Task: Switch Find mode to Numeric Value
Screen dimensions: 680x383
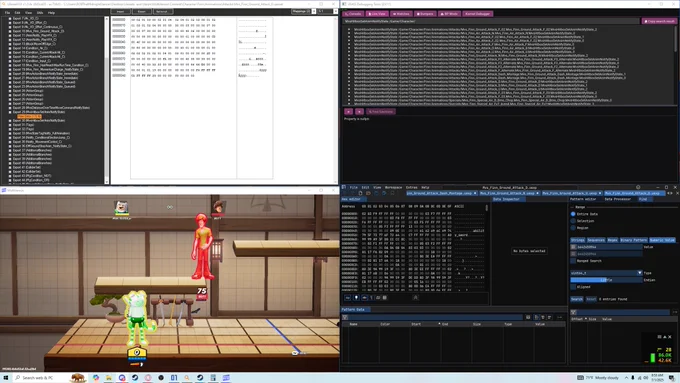Action: tap(662, 240)
